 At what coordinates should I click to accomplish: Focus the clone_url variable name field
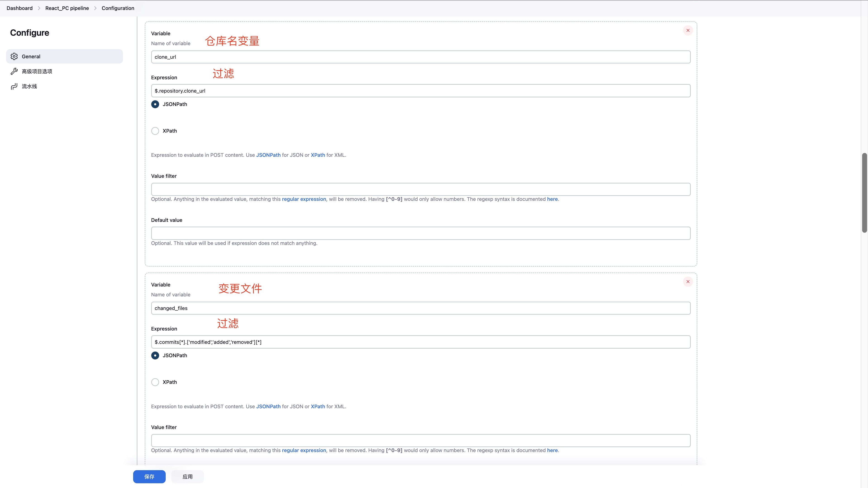(420, 57)
